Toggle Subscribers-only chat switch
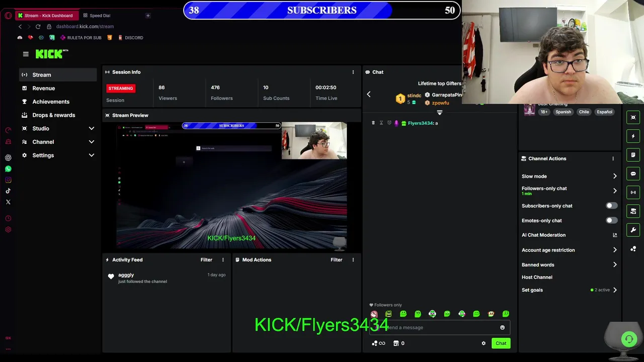644x362 pixels. [x=611, y=206]
